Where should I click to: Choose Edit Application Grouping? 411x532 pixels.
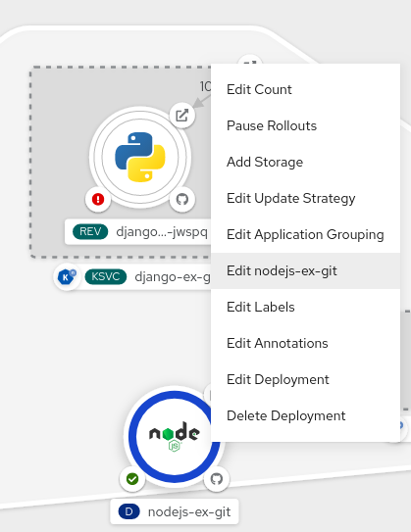coord(305,235)
